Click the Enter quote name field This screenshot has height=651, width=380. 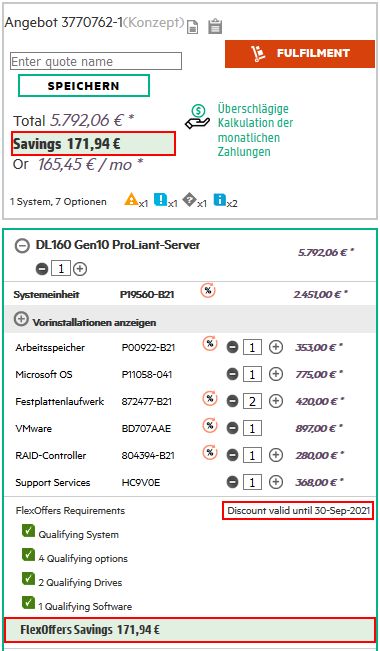click(x=96, y=61)
